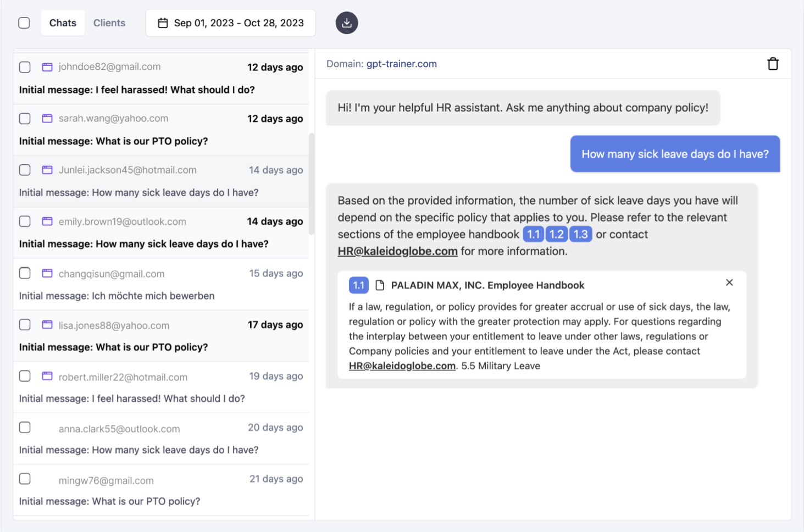Click document icon in handbook source card
804x532 pixels.
pos(380,285)
